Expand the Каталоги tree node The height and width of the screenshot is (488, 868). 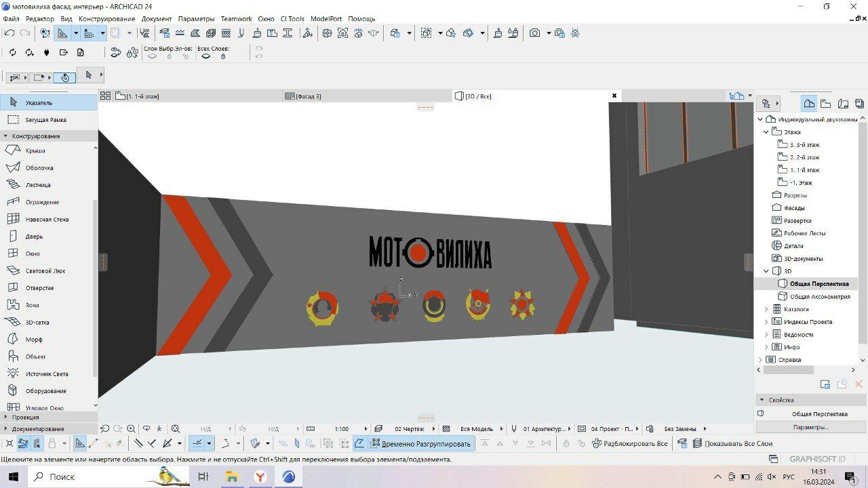click(767, 309)
